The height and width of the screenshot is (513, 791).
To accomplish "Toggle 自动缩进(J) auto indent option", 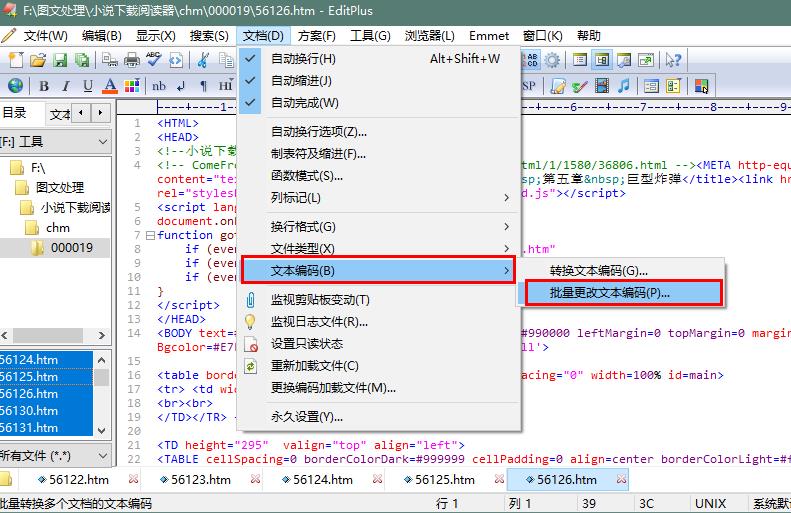I will pos(379,81).
